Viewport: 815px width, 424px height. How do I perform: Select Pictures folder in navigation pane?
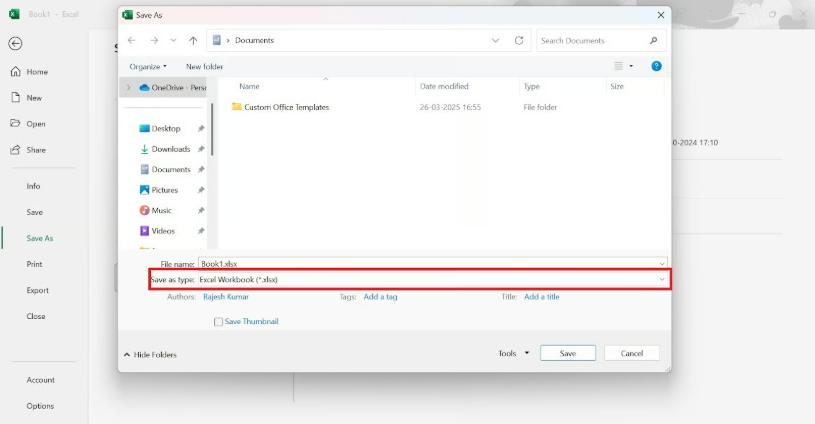[x=164, y=190]
